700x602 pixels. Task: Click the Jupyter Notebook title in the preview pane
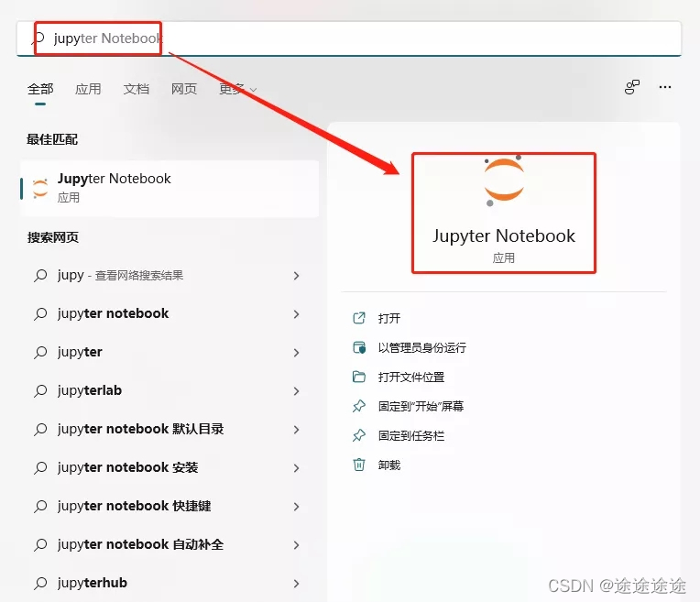(x=504, y=235)
